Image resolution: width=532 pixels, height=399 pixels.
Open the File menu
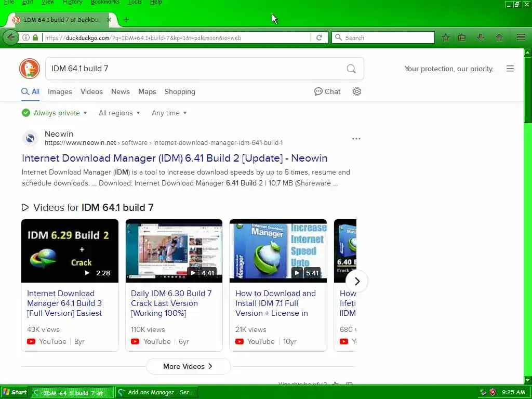pyautogui.click(x=9, y=2)
